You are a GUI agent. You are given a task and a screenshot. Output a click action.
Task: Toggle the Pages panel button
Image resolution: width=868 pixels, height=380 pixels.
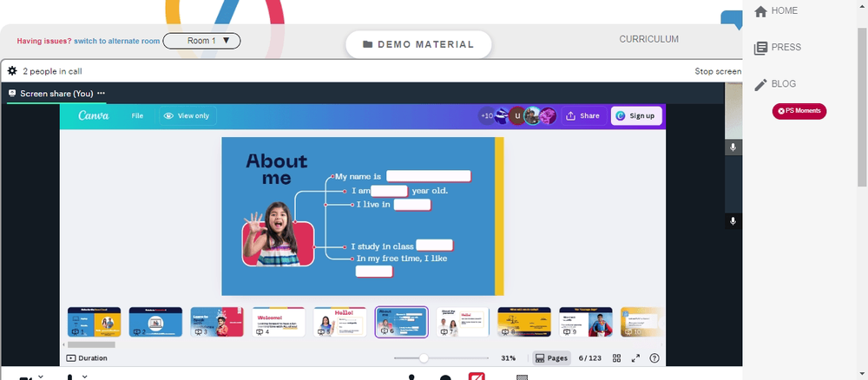pos(551,358)
